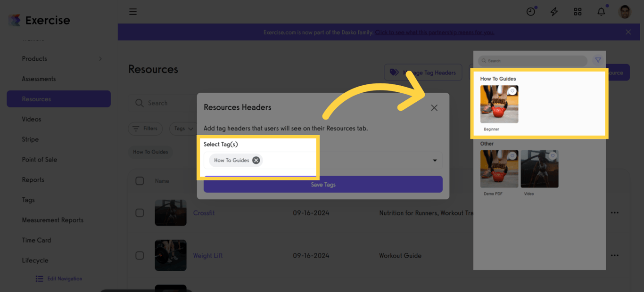The image size is (644, 292).
Task: Click the lightning bolt quick actions icon
Action: (554, 11)
